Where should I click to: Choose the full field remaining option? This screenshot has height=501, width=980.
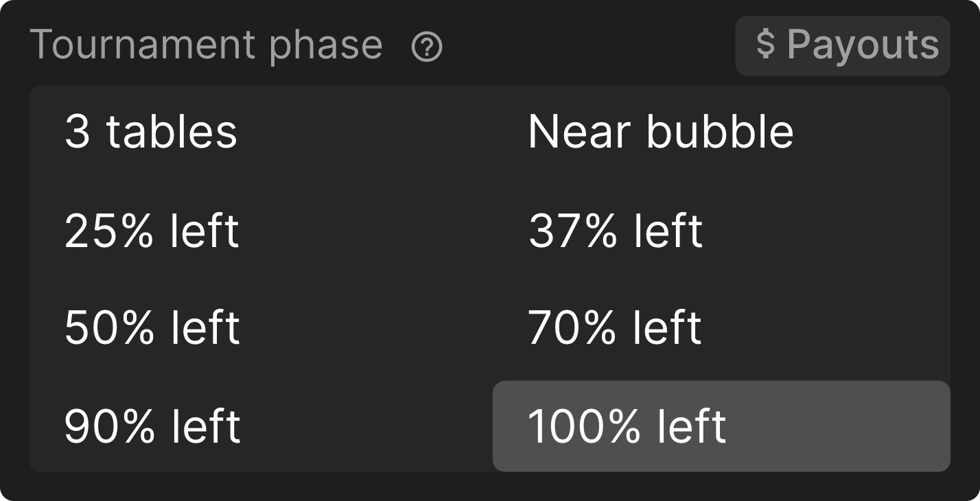pos(721,426)
